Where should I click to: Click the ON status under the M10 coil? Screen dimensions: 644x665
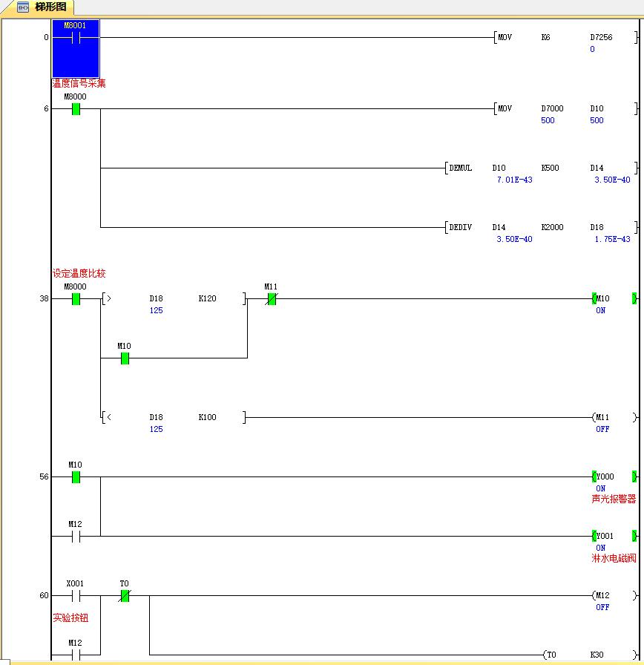600,310
